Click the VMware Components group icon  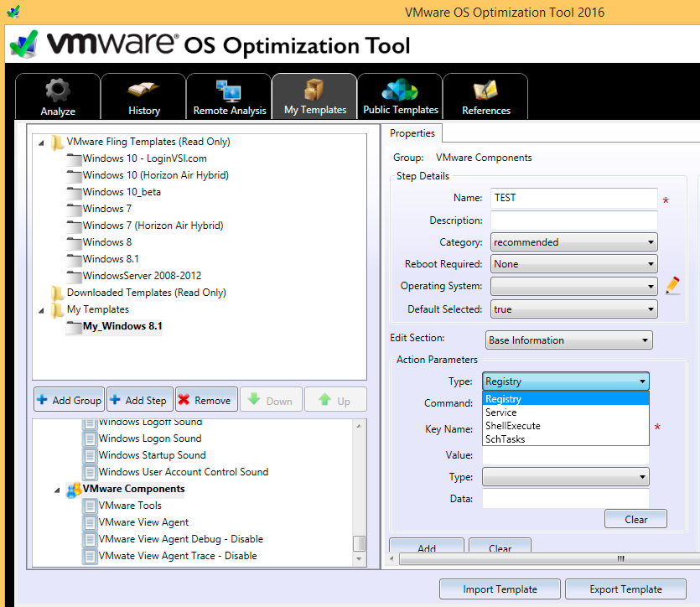(74, 489)
